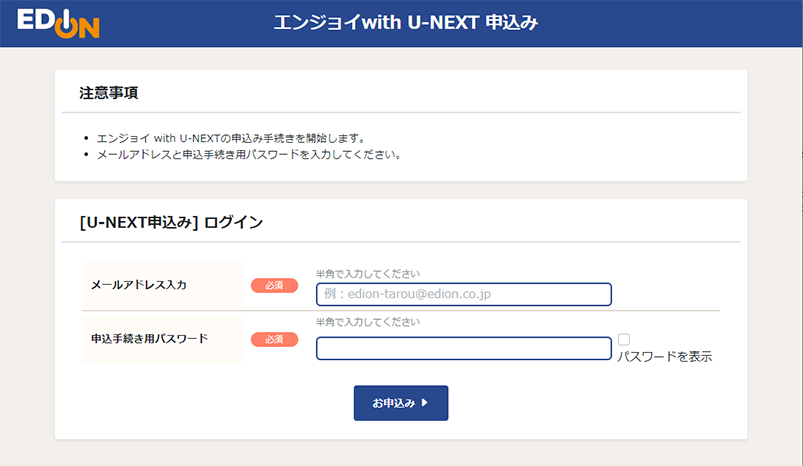Click the 注意事項 section heading
Viewport: 803px width, 466px height.
[x=108, y=93]
